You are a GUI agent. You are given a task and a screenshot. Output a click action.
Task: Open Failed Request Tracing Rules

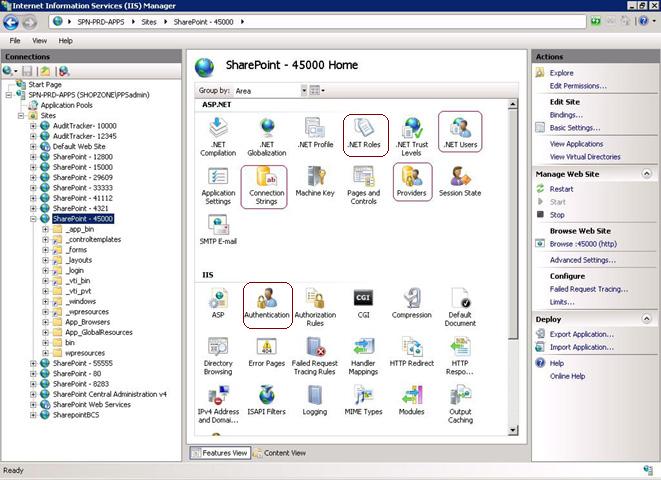tap(315, 356)
